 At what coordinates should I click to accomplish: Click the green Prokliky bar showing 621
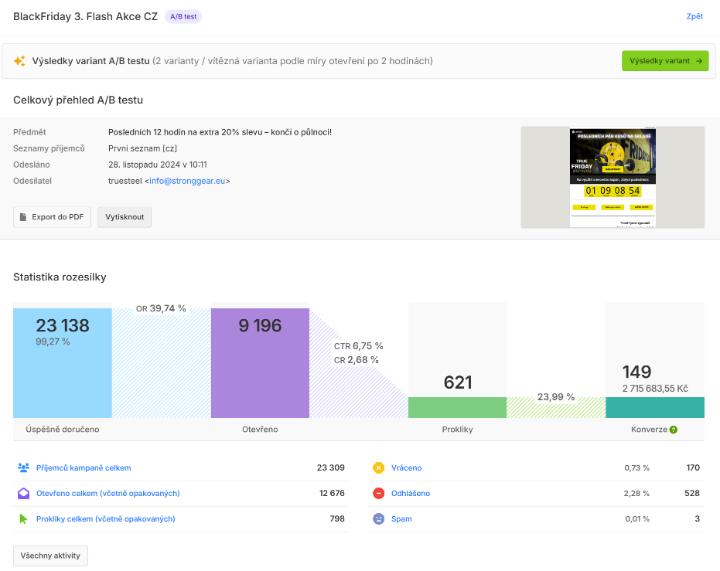click(x=457, y=408)
